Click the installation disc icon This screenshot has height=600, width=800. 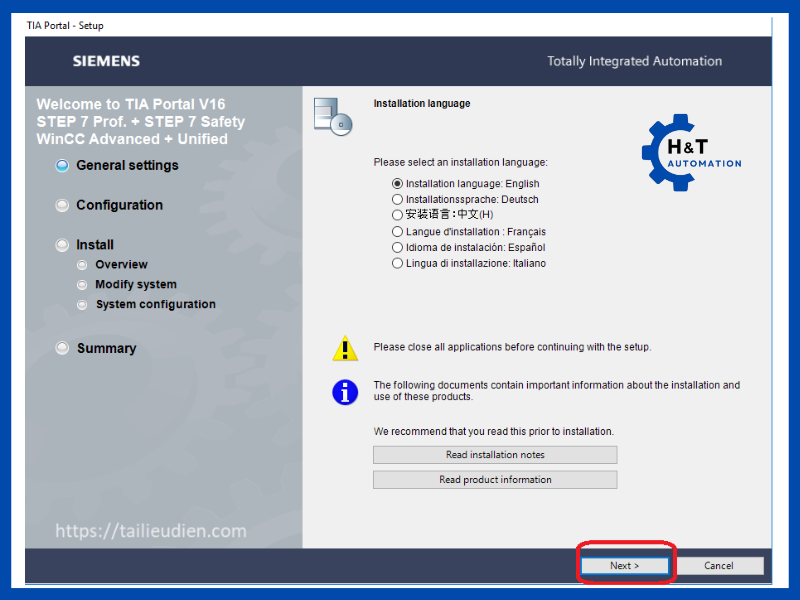click(x=333, y=115)
